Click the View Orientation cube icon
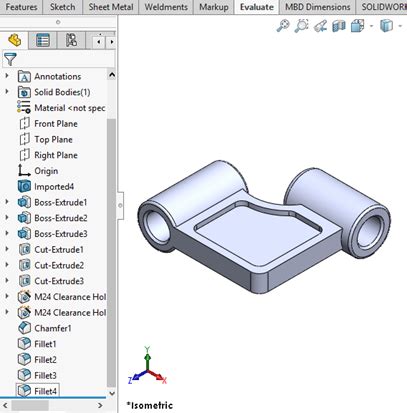The height and width of the screenshot is (413, 407). point(357,26)
